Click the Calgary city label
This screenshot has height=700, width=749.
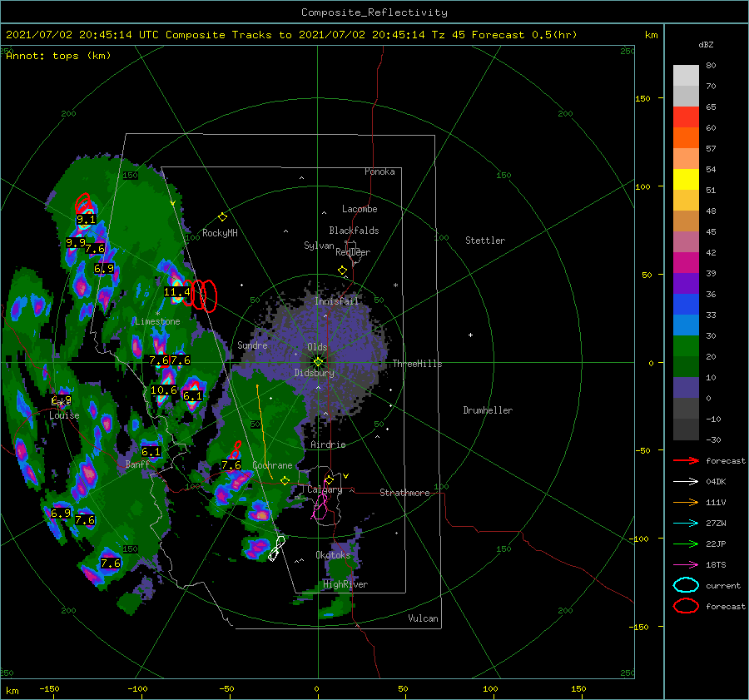coord(325,489)
